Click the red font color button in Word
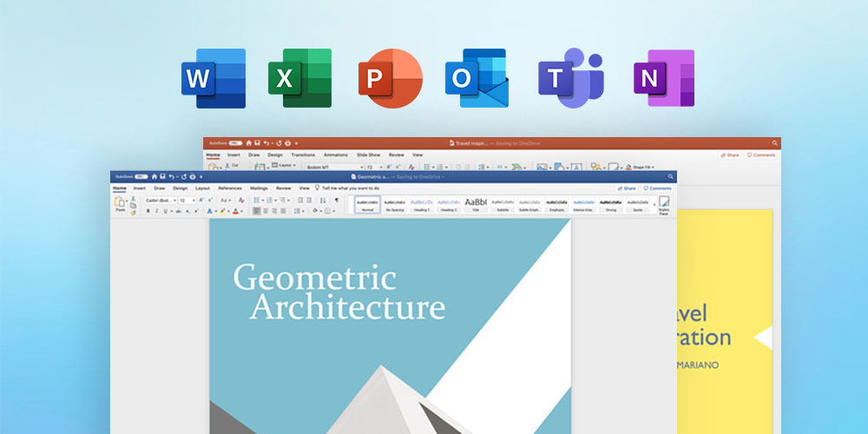 [x=236, y=211]
